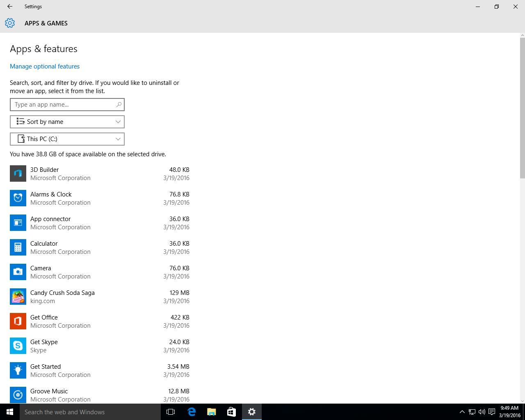This screenshot has height=420, width=525.
Task: Select Candy Crush Soda Saga entry name
Action: click(x=62, y=292)
